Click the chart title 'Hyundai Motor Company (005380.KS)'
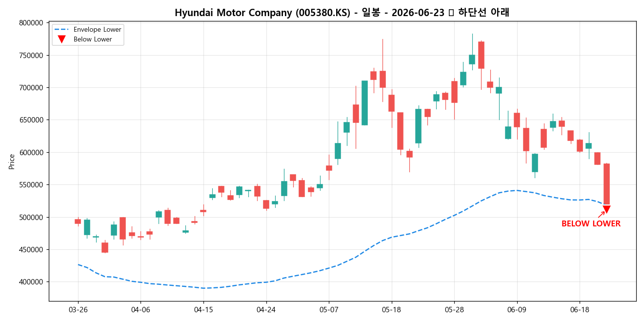 point(262,13)
